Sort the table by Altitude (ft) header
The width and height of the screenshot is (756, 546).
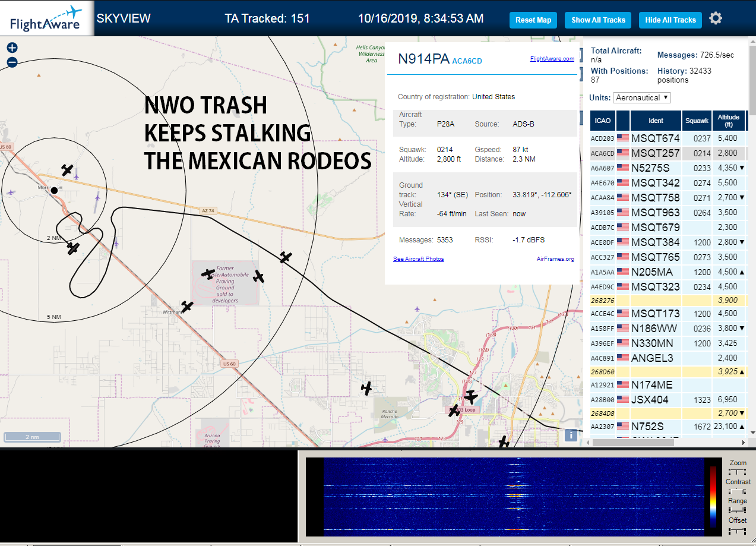[x=728, y=121]
